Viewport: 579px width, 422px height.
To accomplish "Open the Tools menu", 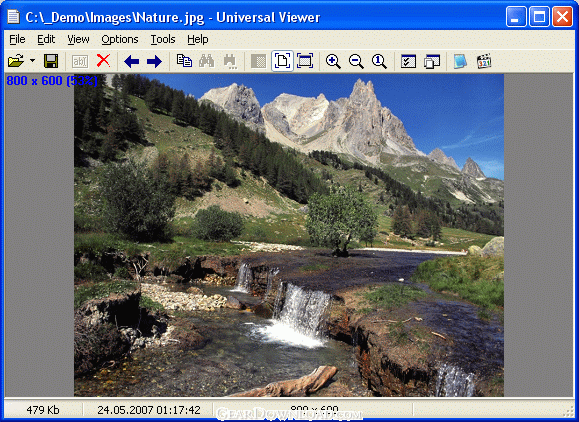I will (x=162, y=39).
